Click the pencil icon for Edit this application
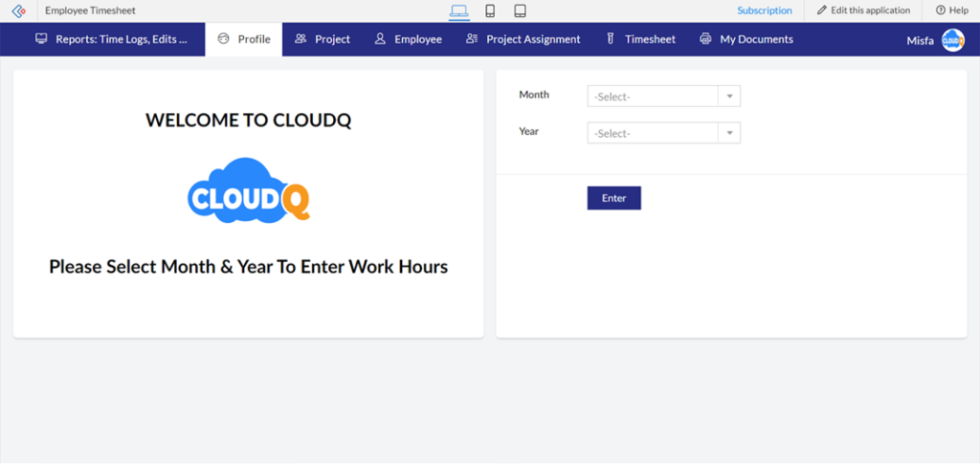Viewport: 980px width, 464px height. pos(822,11)
